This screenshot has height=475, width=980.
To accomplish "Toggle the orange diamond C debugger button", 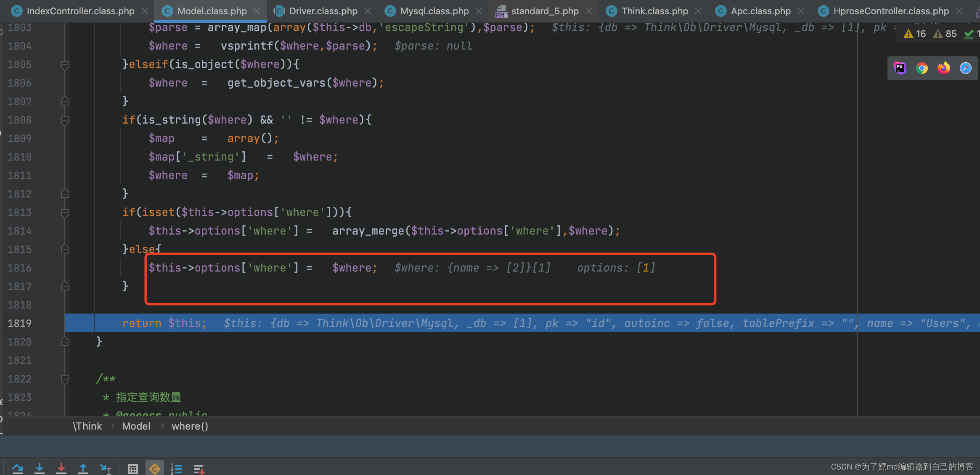I will pyautogui.click(x=155, y=468).
